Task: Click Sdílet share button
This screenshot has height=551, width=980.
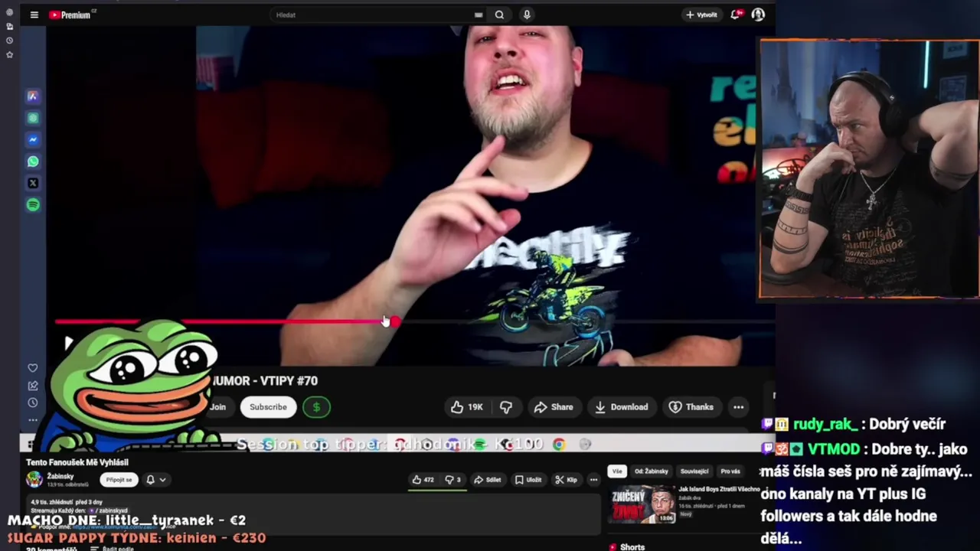Action: [x=487, y=480]
